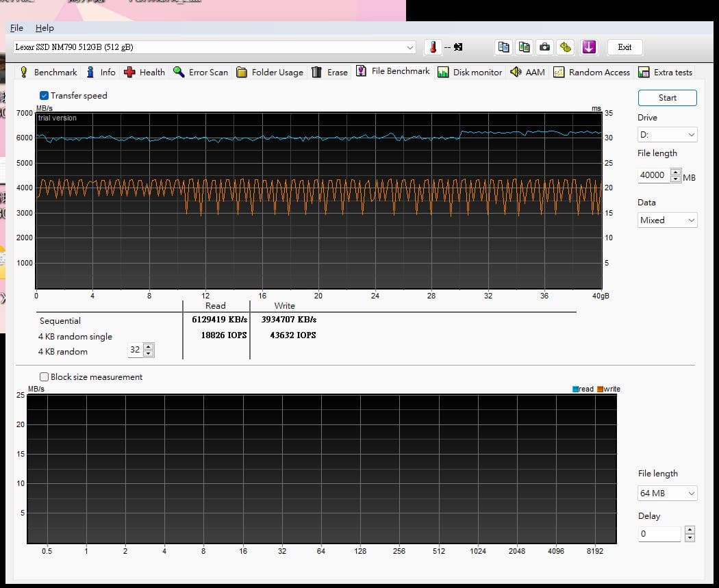The image size is (719, 588).
Task: Open the 64 MB file length dropdown
Action: [x=667, y=493]
